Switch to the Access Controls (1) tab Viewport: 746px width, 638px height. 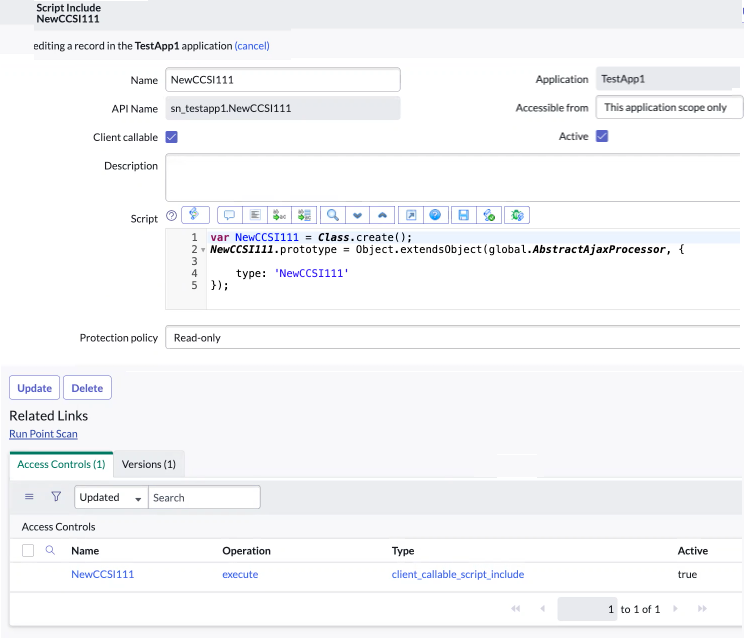(61, 464)
